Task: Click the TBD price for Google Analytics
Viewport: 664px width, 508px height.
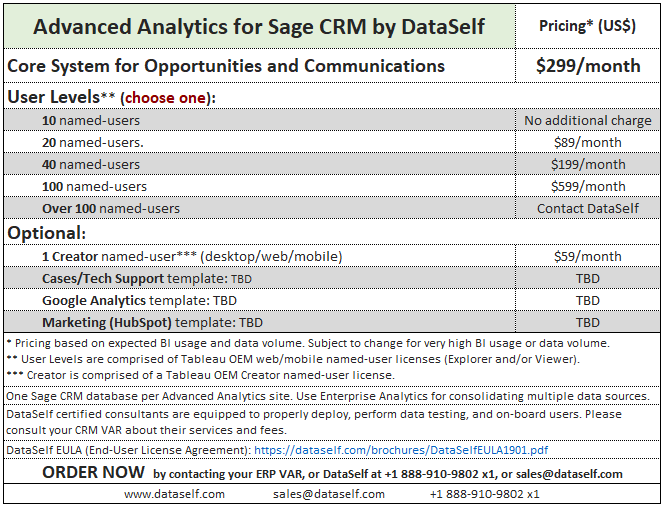Action: [588, 301]
